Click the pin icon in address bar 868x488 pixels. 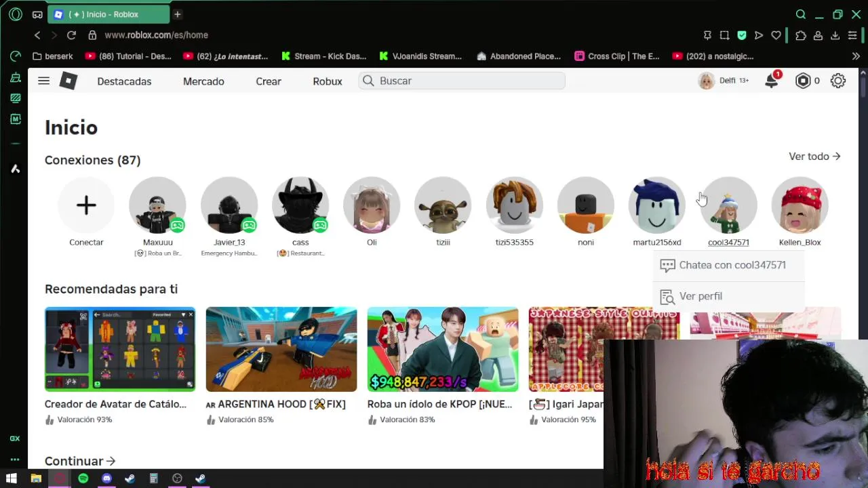pyautogui.click(x=707, y=35)
